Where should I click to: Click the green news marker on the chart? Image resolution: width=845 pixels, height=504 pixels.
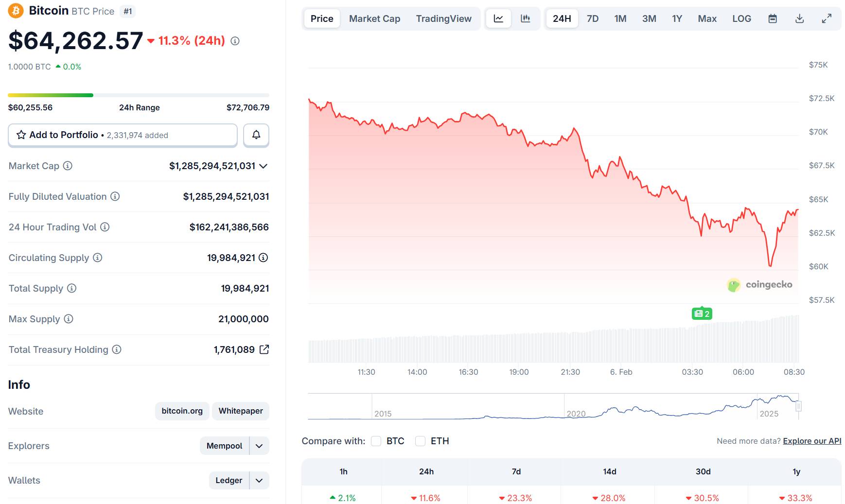[x=702, y=313]
